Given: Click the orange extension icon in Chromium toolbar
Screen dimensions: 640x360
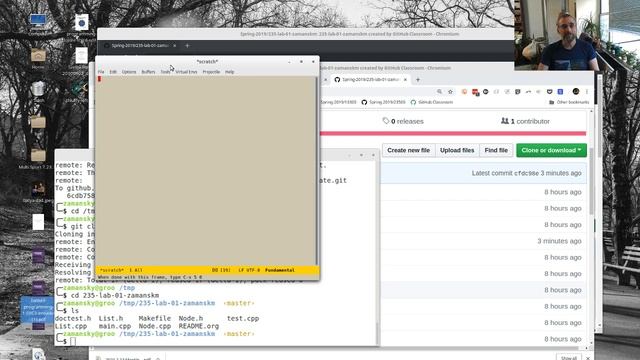Looking at the screenshot, I should tap(464, 92).
